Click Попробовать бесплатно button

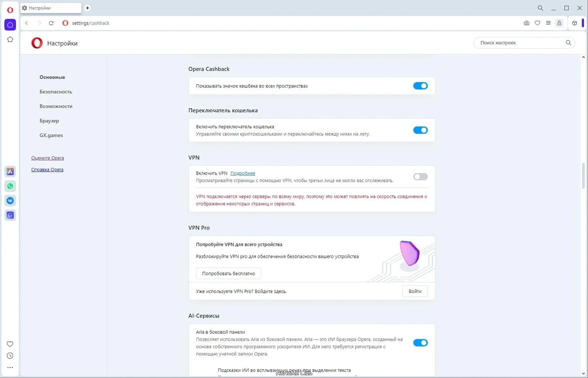(x=229, y=273)
